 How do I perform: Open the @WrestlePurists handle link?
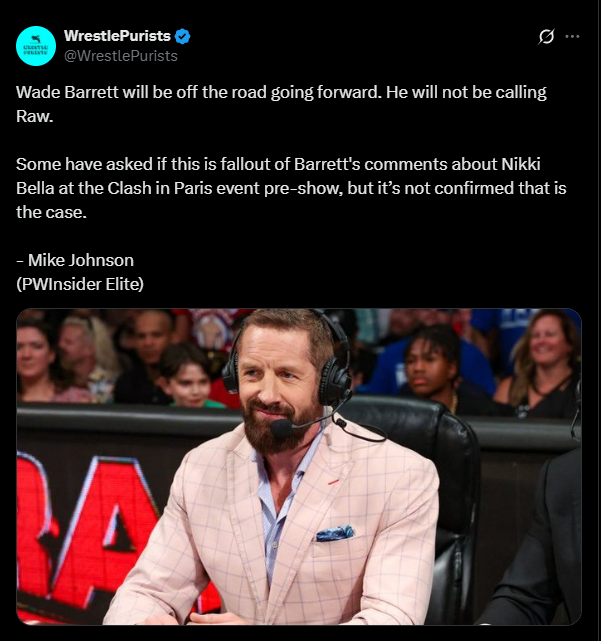click(121, 56)
